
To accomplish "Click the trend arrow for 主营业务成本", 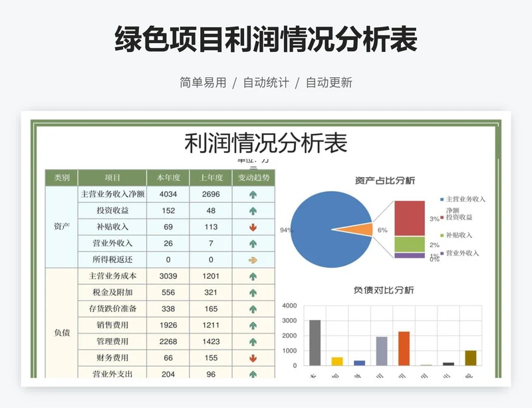I will tap(253, 276).
